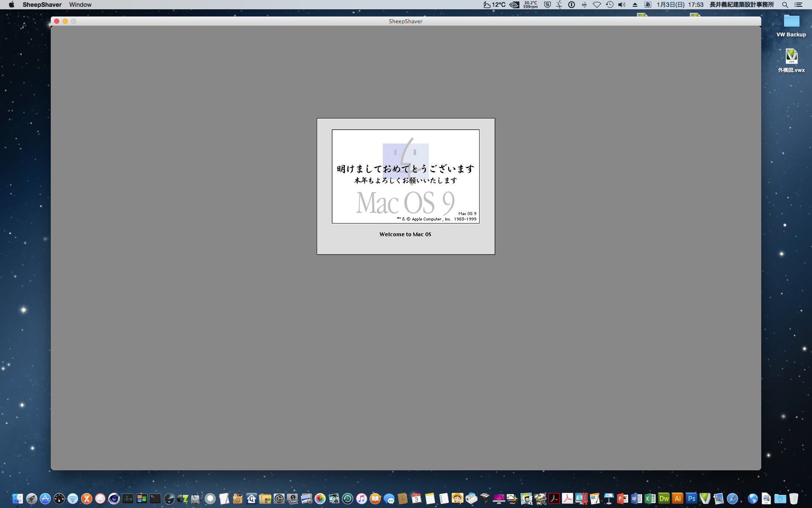Open the Japanese input source menu
The width and height of the screenshot is (812, 508).
pyautogui.click(x=647, y=5)
